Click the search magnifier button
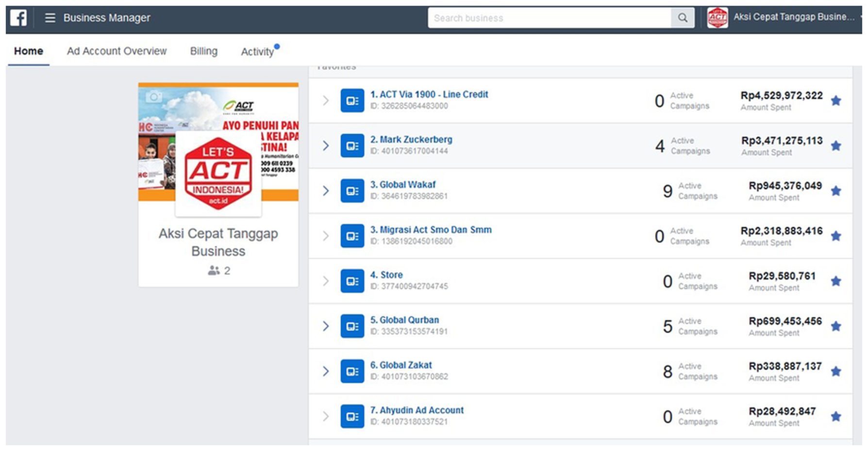The image size is (868, 451). [683, 18]
